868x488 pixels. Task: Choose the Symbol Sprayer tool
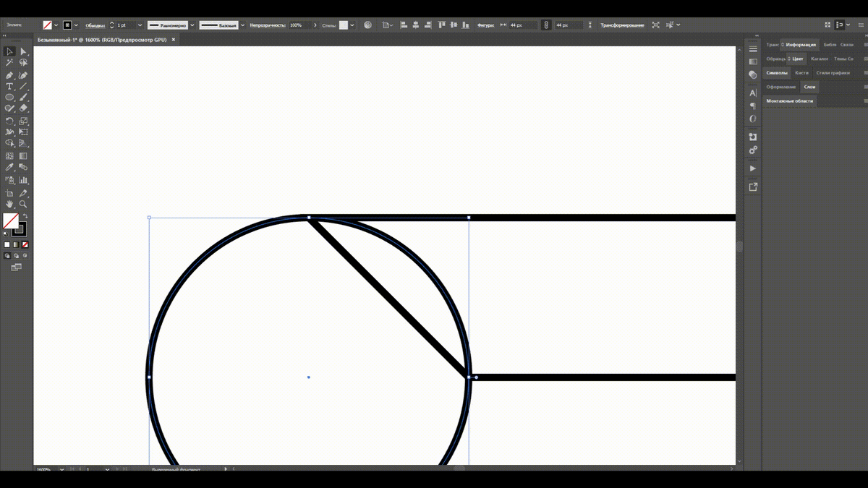pyautogui.click(x=9, y=180)
